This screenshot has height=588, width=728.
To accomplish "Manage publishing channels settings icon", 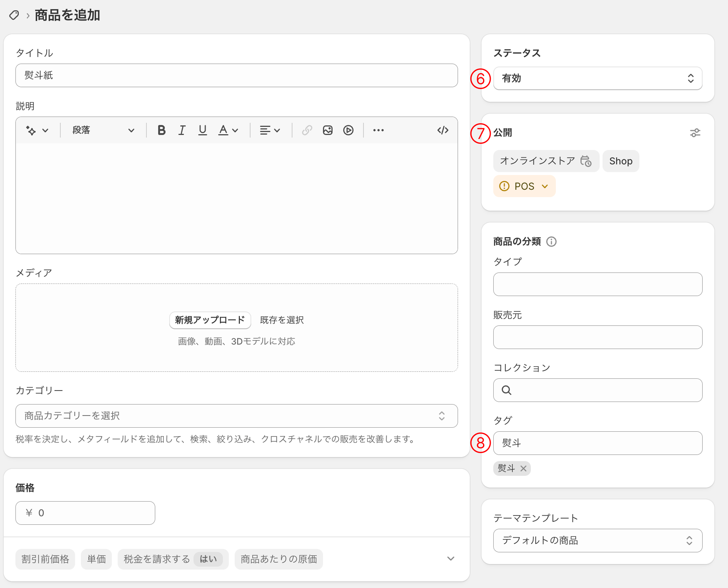I will pyautogui.click(x=695, y=133).
